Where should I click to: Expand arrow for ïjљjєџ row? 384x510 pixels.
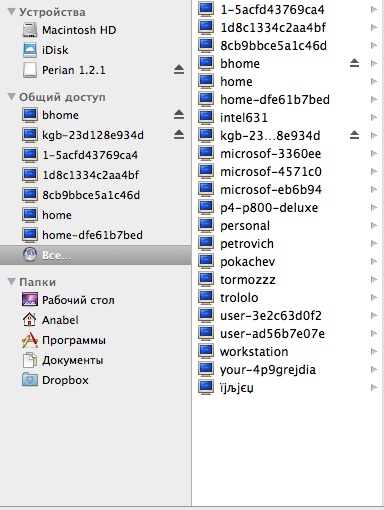pos(374,387)
